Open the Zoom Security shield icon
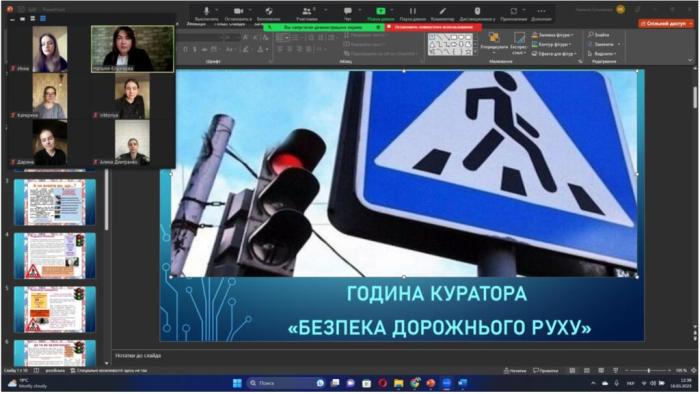Screen dimensions: 700x394 click(269, 11)
